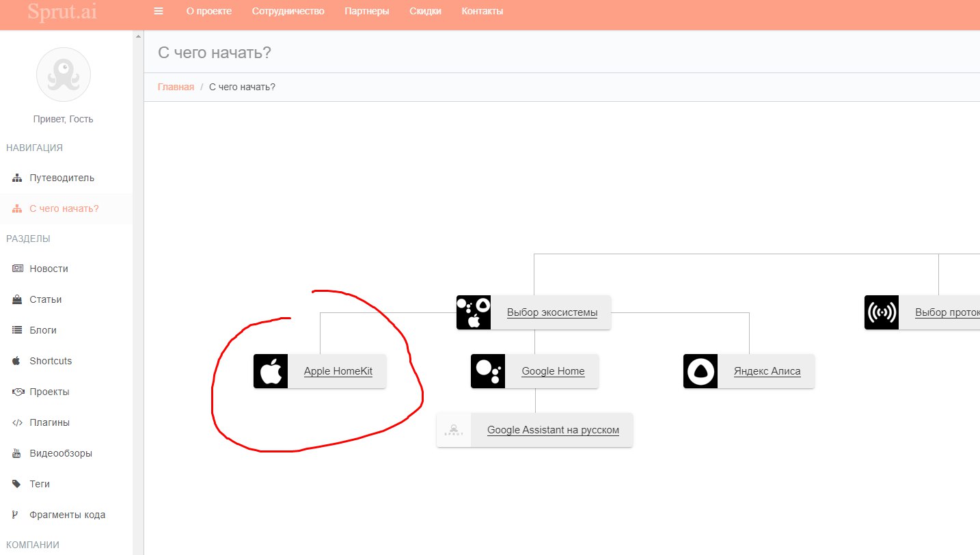Click the Sprut logo tile for Google Assistant

click(454, 430)
